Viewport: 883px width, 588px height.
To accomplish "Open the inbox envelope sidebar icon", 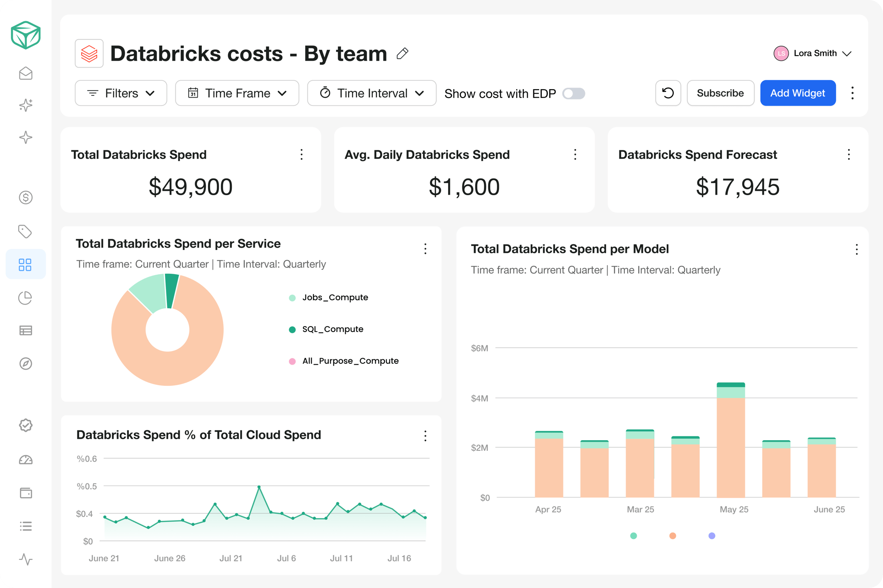I will click(x=26, y=73).
